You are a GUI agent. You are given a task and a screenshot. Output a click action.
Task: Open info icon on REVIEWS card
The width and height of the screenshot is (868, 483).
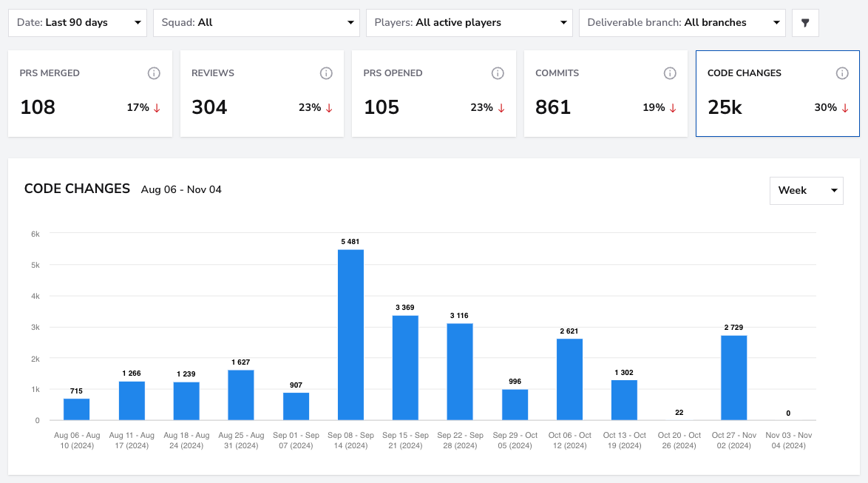click(x=326, y=73)
